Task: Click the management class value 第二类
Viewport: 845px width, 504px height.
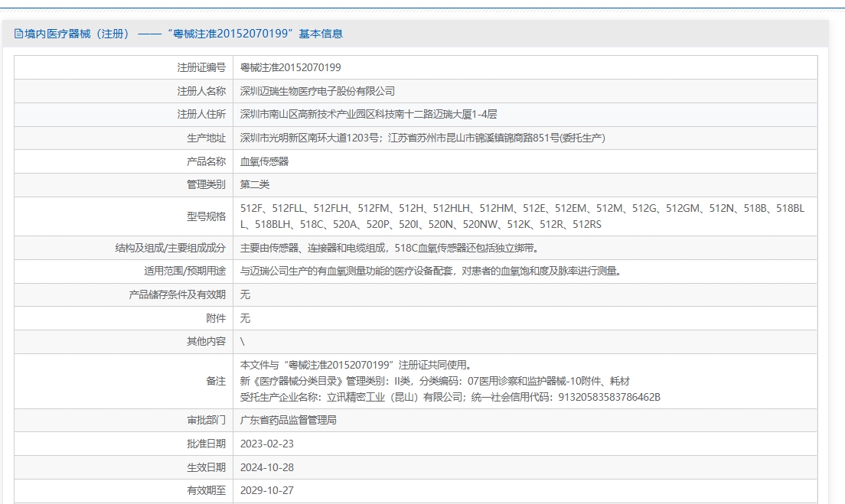Action: 254,184
